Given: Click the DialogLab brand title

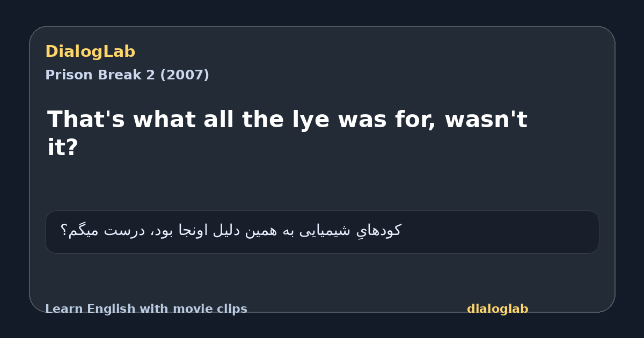Looking at the screenshot, I should 90,52.
